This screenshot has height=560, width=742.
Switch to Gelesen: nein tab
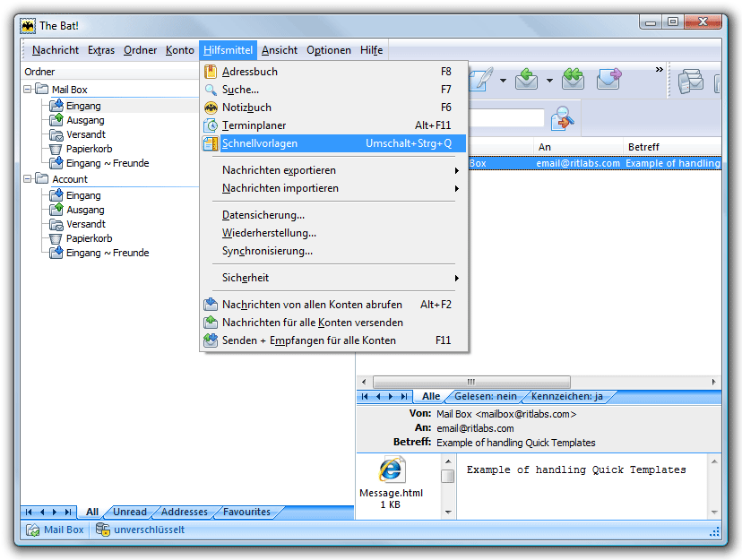486,396
